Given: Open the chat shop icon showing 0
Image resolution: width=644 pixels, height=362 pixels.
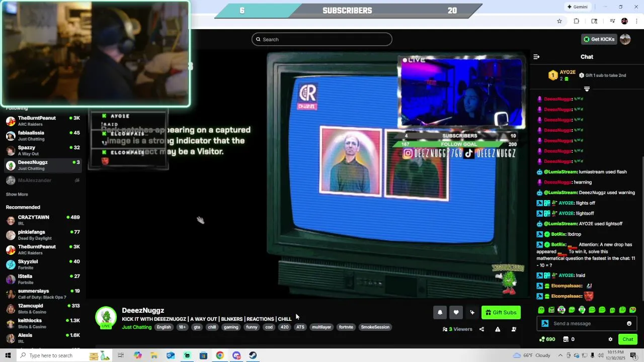Looking at the screenshot, I should pos(569,339).
